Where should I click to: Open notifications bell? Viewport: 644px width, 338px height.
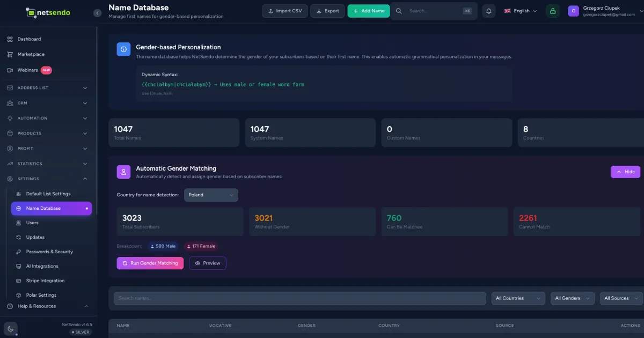pos(488,11)
